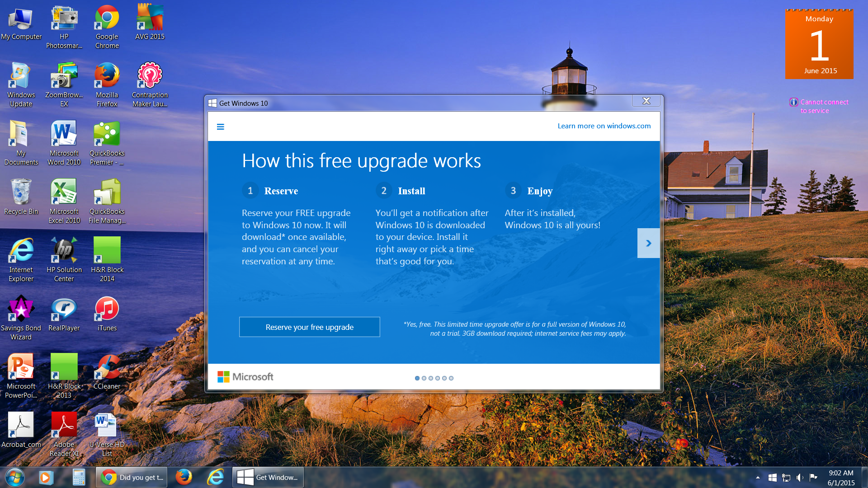Open HP Photosmart desktop shortcut
The width and height of the screenshot is (868, 488).
(x=64, y=27)
